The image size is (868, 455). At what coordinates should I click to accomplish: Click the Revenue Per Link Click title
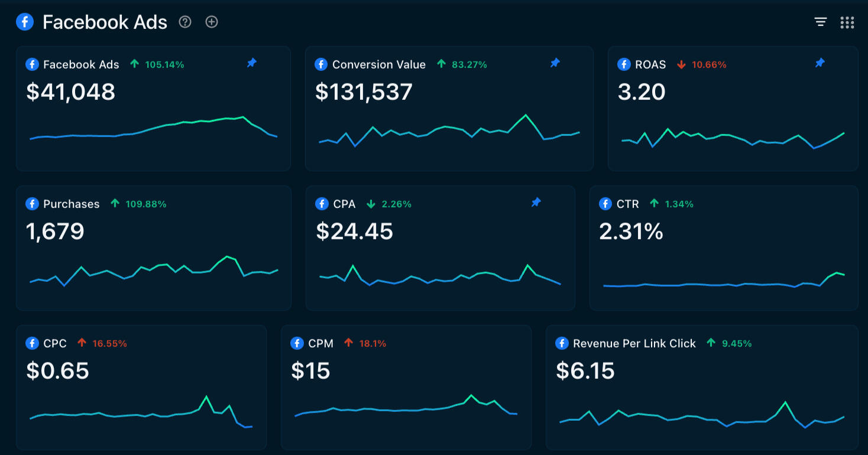(x=634, y=343)
